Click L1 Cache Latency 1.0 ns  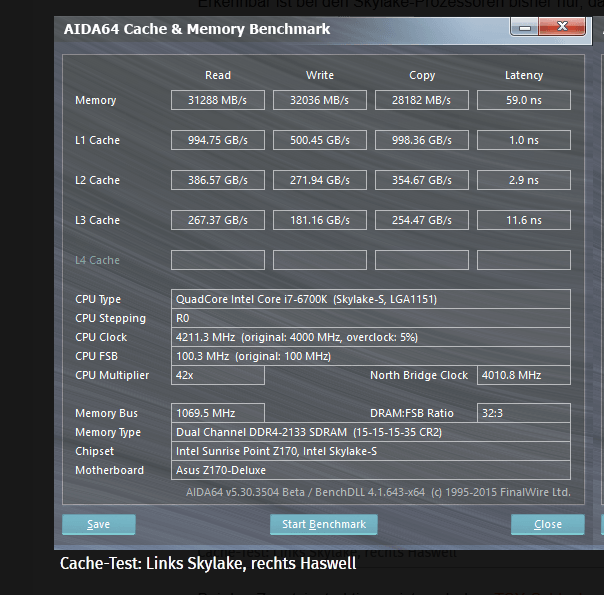click(524, 140)
